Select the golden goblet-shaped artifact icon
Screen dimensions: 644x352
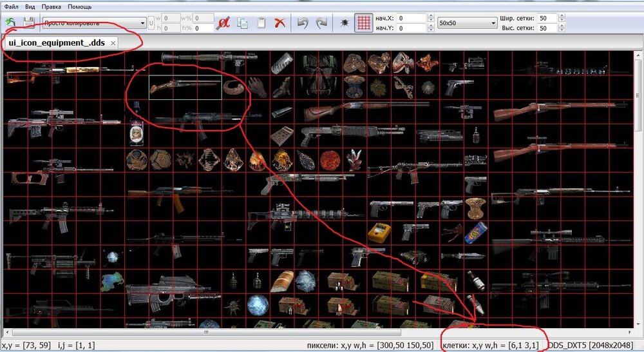(x=476, y=208)
